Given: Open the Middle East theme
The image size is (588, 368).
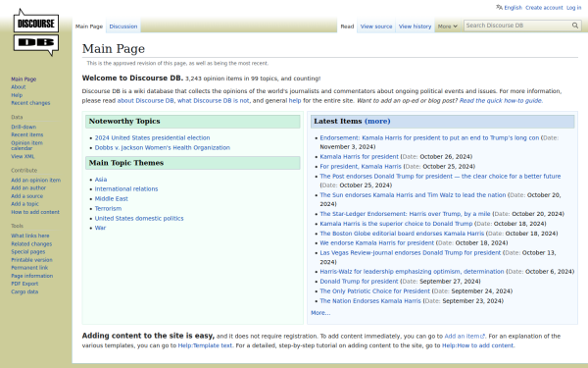Looking at the screenshot, I should [112, 198].
